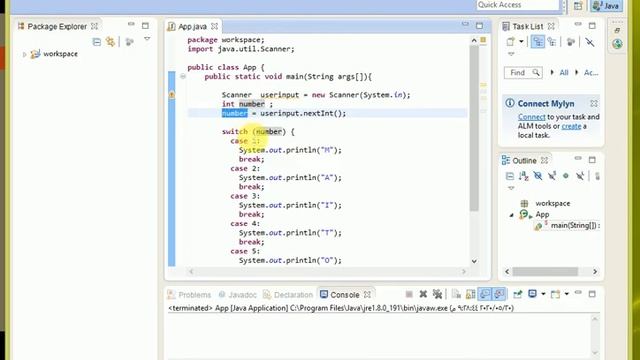Toggle Hide Static Members in Outline

point(552,176)
